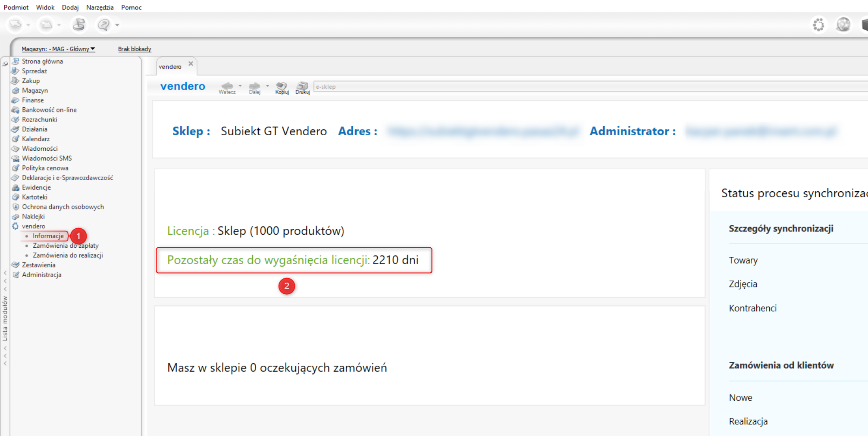This screenshot has height=436, width=868.
Task: Open the Narzędzia menu
Action: 100,7
